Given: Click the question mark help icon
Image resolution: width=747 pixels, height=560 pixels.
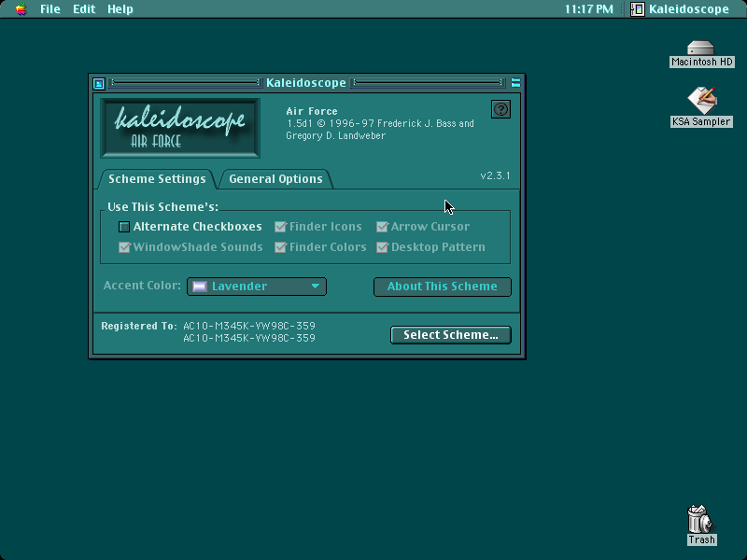Looking at the screenshot, I should pos(500,109).
